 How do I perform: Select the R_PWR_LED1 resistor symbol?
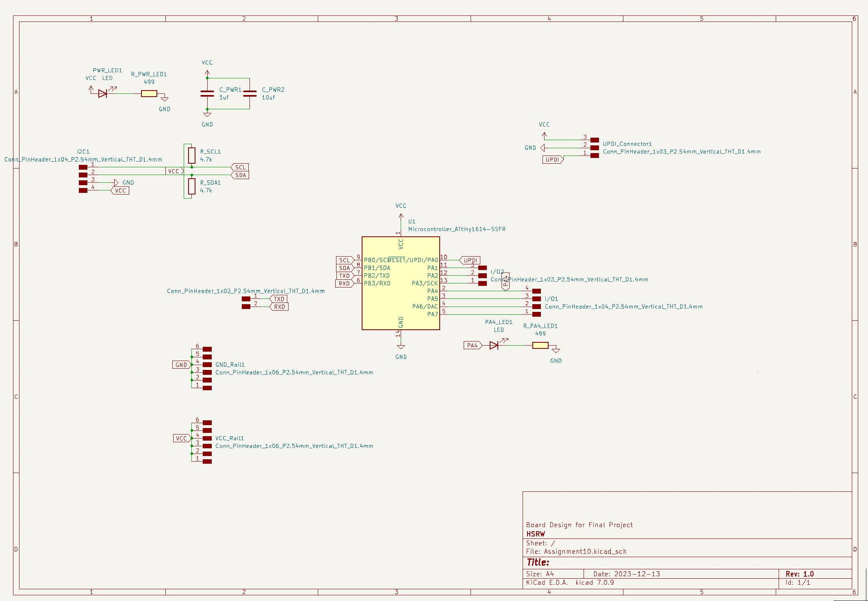pyautogui.click(x=149, y=94)
